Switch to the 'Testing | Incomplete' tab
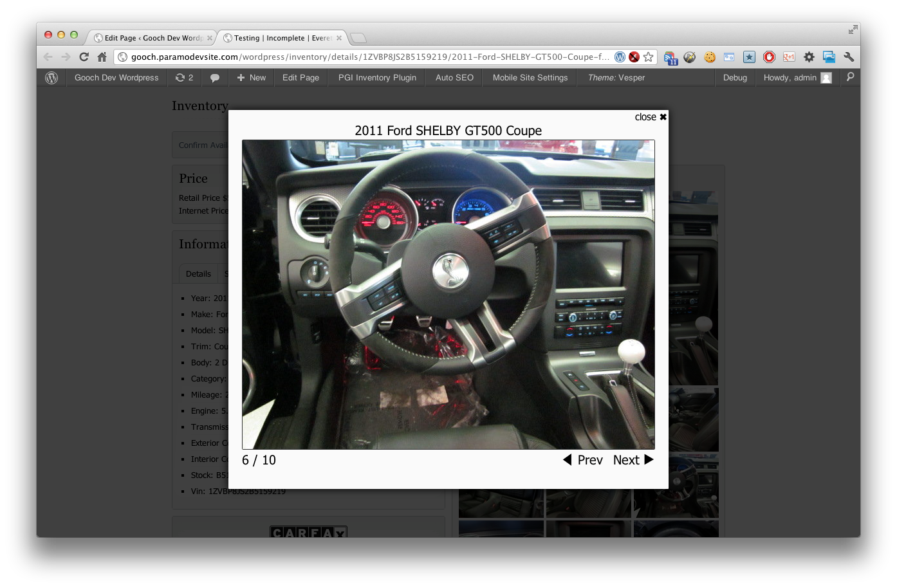This screenshot has width=897, height=588. pyautogui.click(x=282, y=38)
